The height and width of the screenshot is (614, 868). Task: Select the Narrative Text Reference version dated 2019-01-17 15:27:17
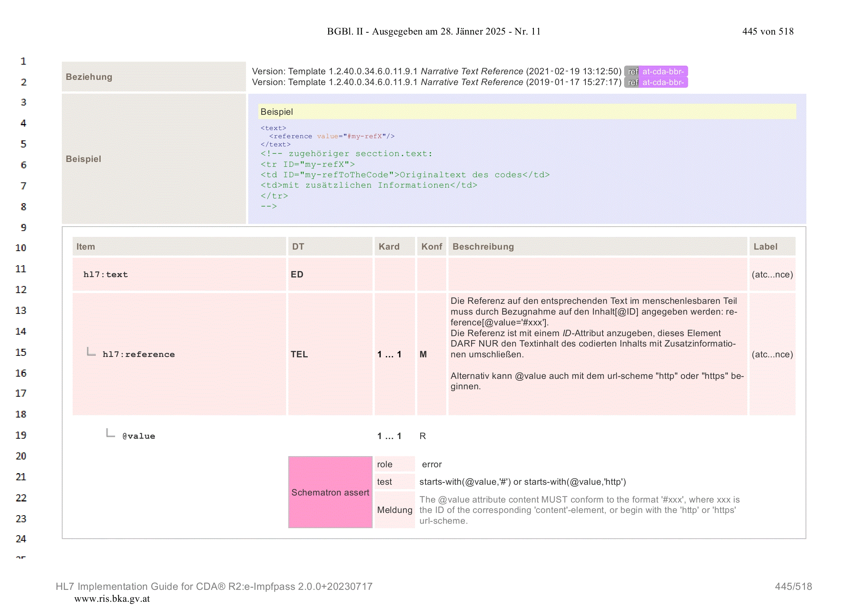(x=437, y=82)
